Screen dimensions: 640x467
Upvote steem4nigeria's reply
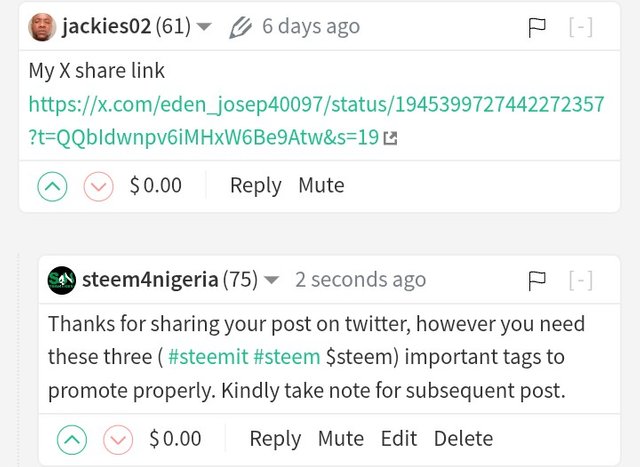tap(72, 440)
